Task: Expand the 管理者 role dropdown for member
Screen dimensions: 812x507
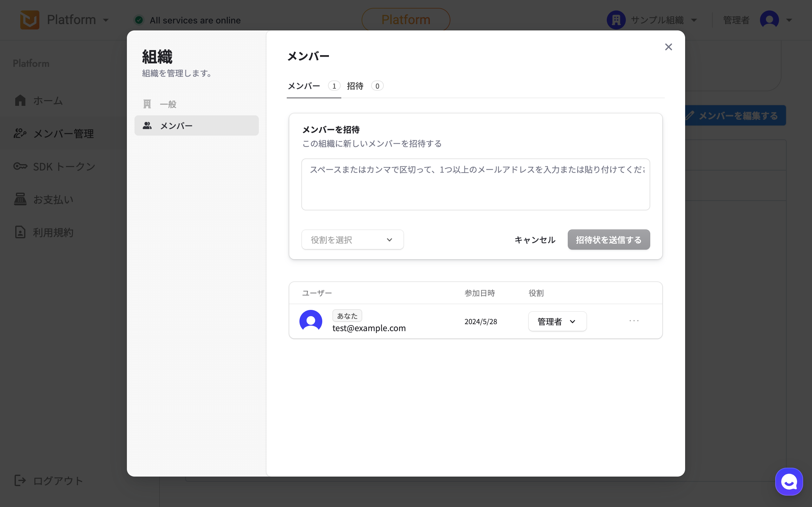Action: 557,321
